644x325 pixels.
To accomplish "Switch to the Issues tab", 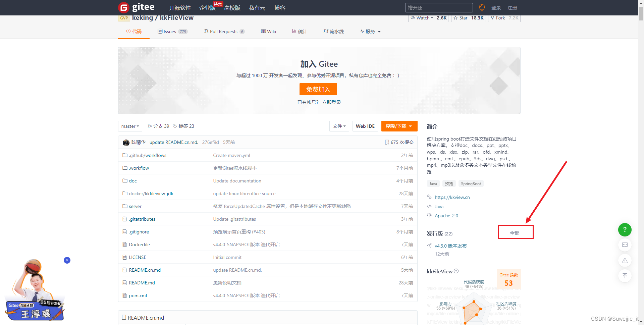I will click(173, 32).
